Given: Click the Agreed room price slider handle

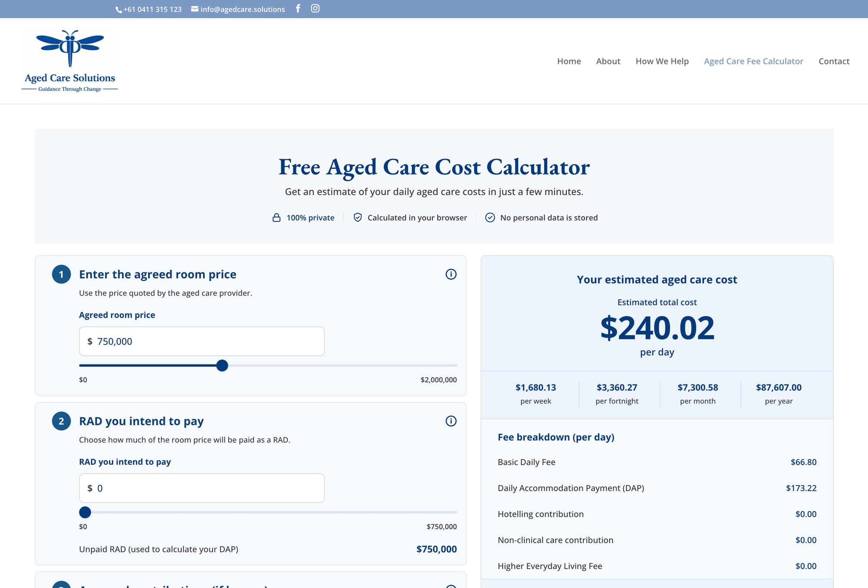Looking at the screenshot, I should coord(222,365).
